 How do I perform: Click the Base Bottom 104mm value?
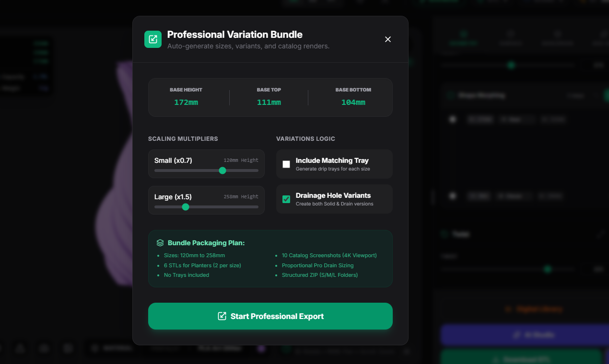353,102
